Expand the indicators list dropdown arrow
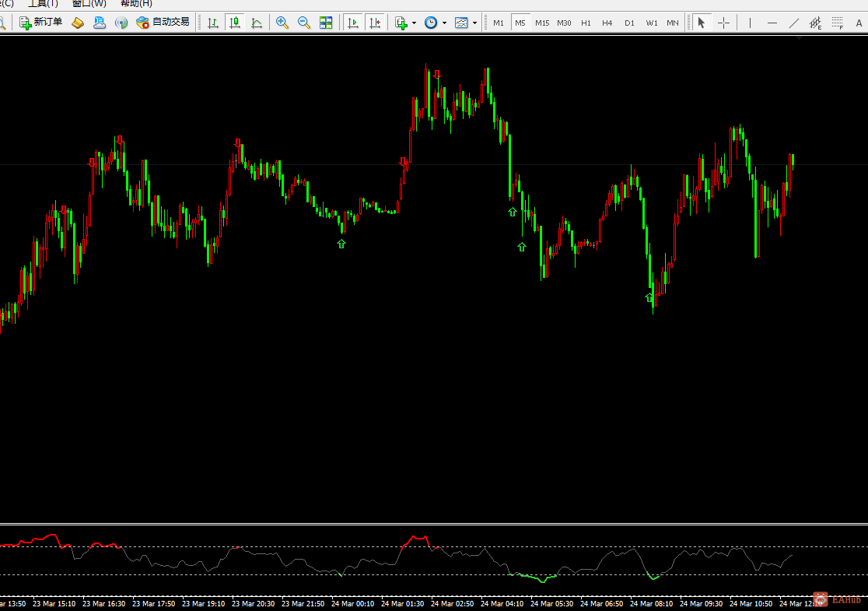The height and width of the screenshot is (611, 868). click(x=414, y=23)
